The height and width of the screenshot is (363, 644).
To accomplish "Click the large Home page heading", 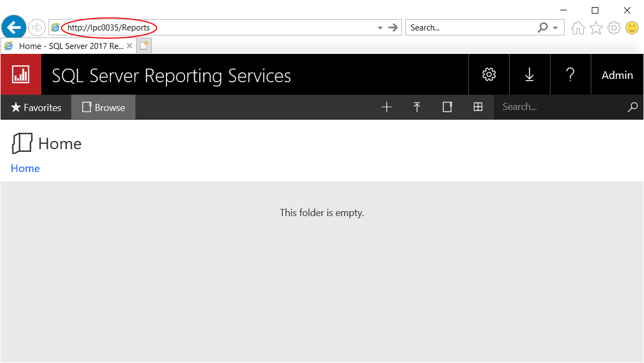I will pos(60,144).
